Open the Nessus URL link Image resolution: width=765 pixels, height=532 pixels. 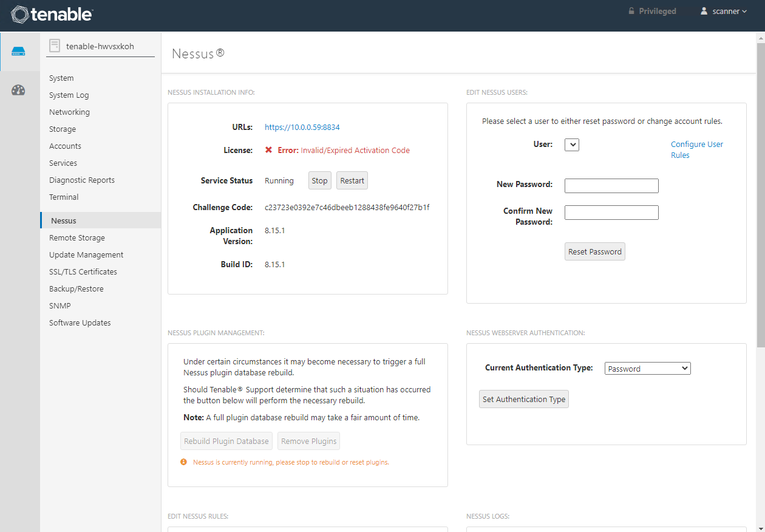[302, 128]
